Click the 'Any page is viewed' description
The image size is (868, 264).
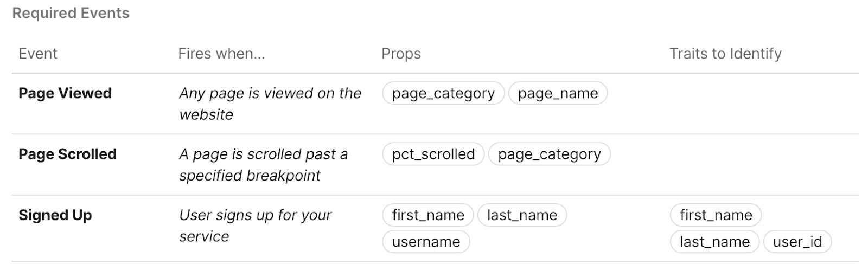pyautogui.click(x=270, y=104)
